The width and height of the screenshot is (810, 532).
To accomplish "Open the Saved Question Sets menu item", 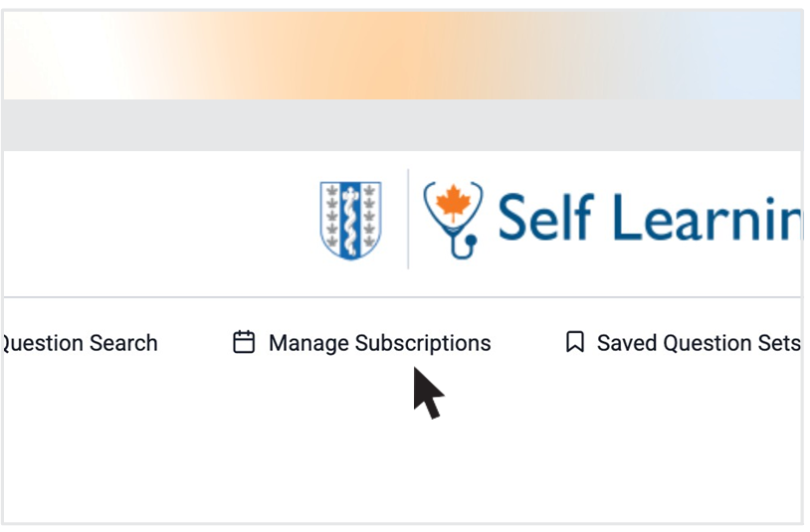I will 698,343.
